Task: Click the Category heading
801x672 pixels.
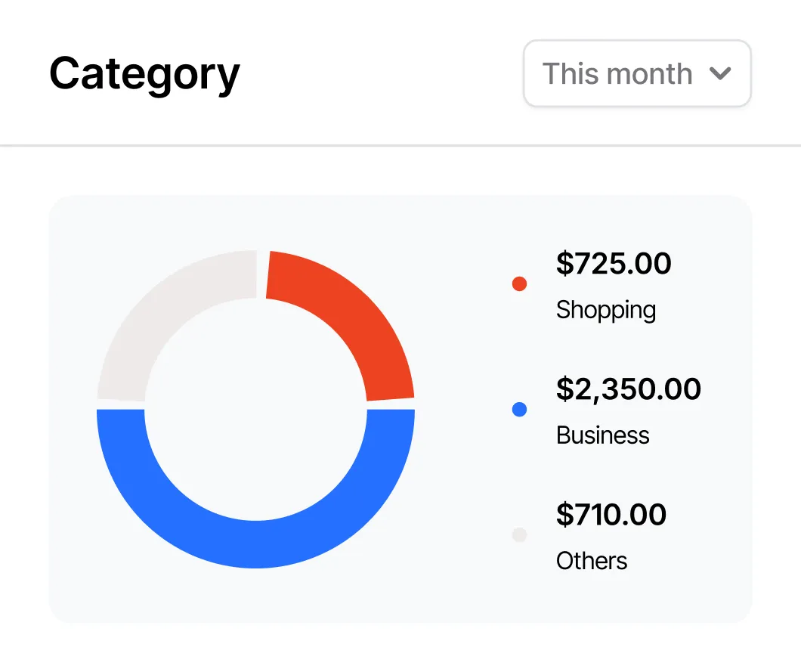Action: [x=144, y=75]
